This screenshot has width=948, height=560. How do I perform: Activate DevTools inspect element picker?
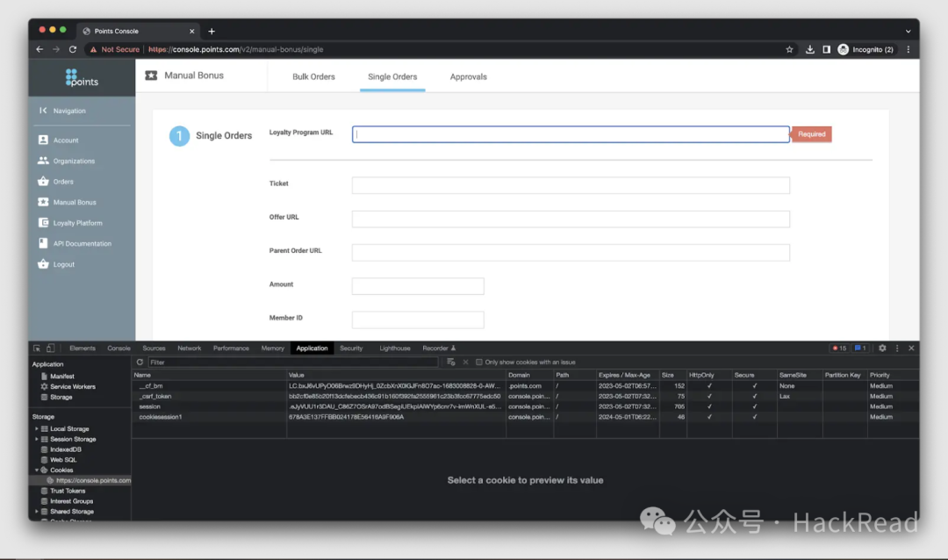(x=37, y=348)
